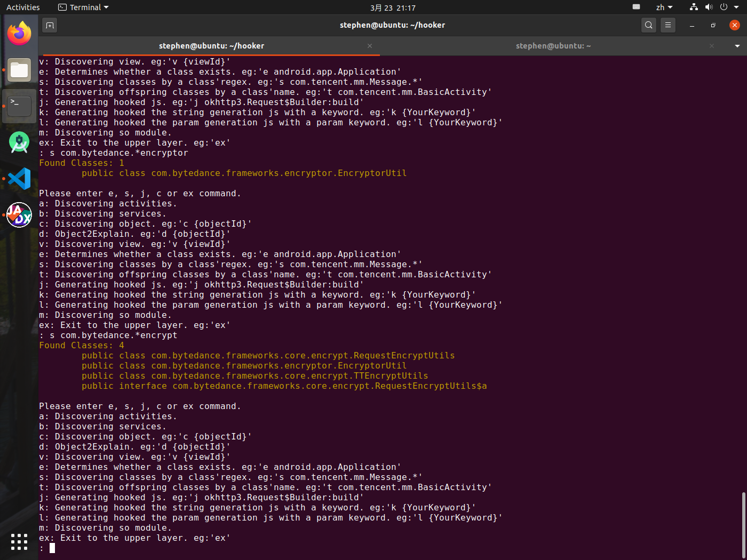Launch JADX decompiler from dock
This screenshot has width=747, height=560.
click(19, 215)
